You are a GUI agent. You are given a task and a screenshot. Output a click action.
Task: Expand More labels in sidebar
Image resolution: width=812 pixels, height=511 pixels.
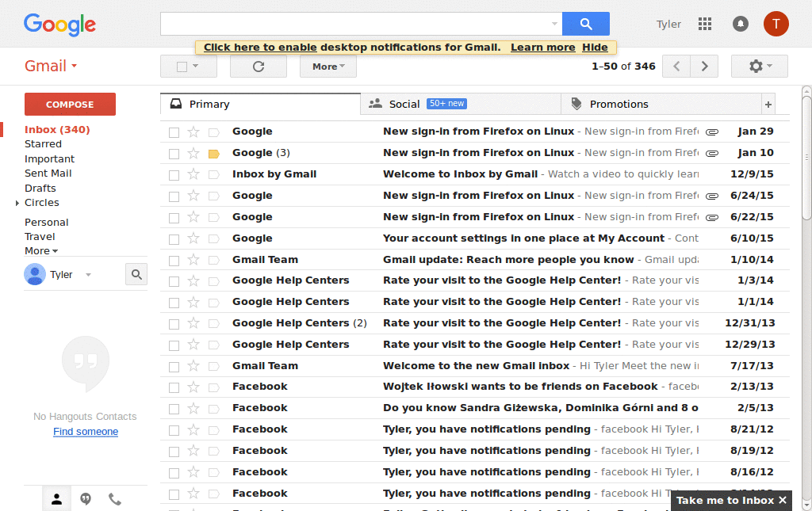click(x=41, y=251)
